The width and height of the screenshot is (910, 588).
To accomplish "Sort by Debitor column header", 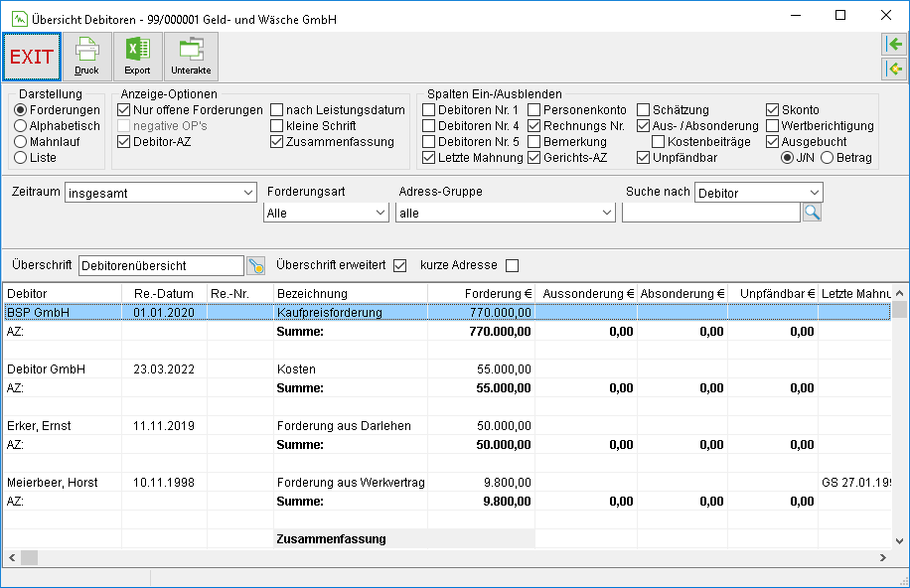I will click(x=63, y=294).
